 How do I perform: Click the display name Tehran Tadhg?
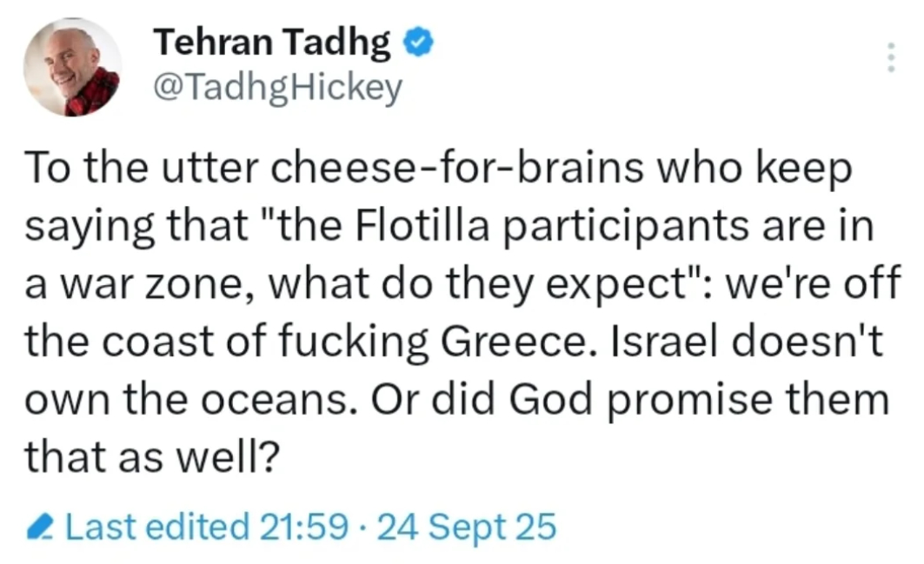[272, 43]
